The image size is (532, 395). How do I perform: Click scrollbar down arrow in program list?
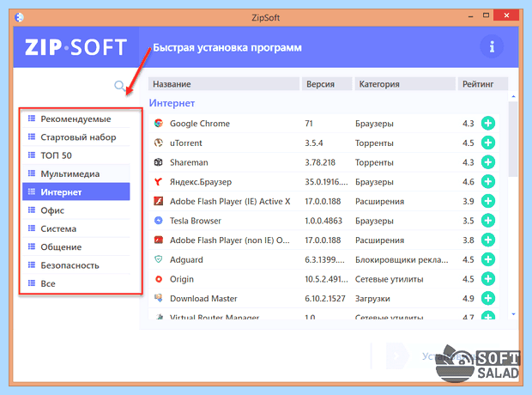pyautogui.click(x=513, y=314)
